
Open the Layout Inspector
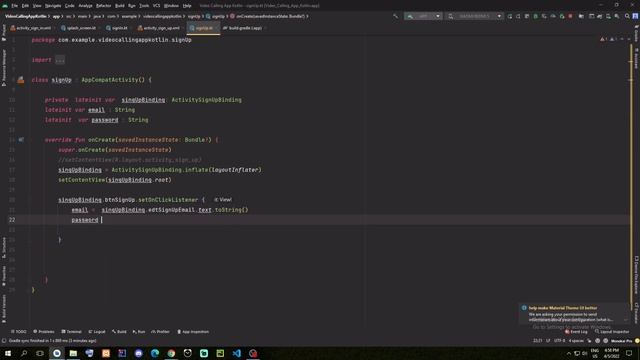pos(612,332)
